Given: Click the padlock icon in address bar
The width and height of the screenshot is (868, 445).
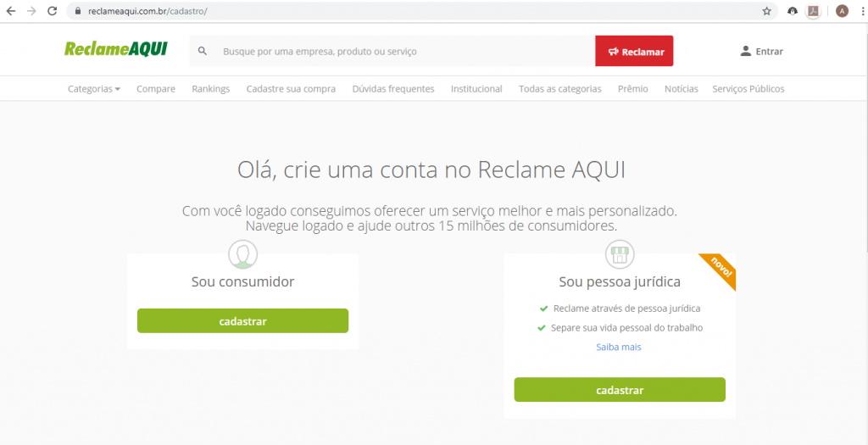Looking at the screenshot, I should [77, 11].
